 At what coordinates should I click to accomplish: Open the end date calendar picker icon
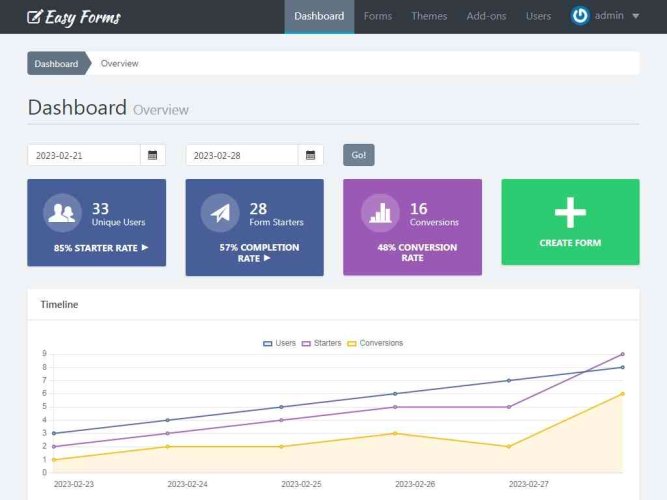[x=311, y=155]
